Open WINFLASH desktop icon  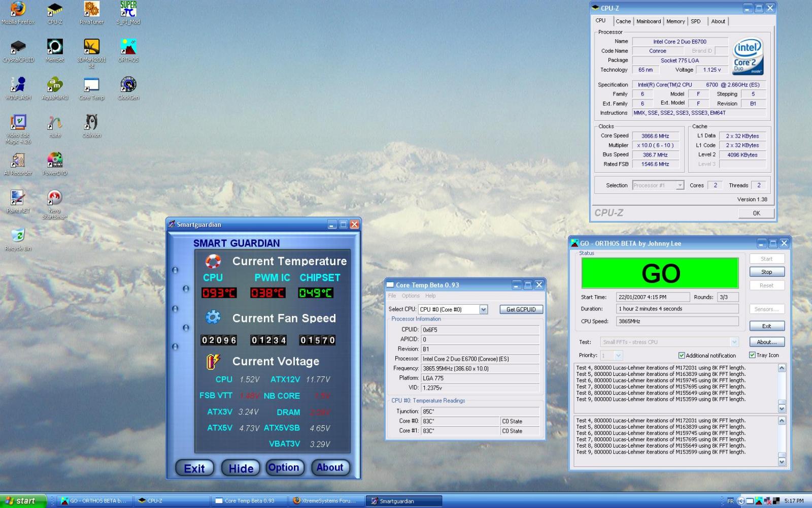pos(18,88)
